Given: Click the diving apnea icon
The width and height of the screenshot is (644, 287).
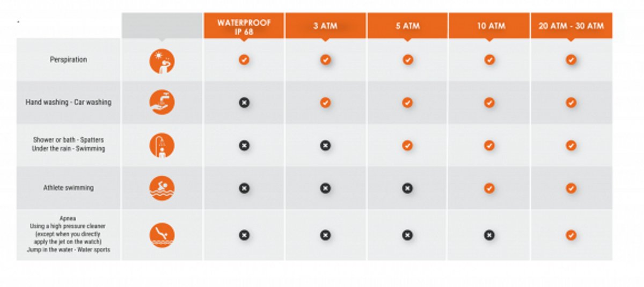Looking at the screenshot, I should pos(162,235).
